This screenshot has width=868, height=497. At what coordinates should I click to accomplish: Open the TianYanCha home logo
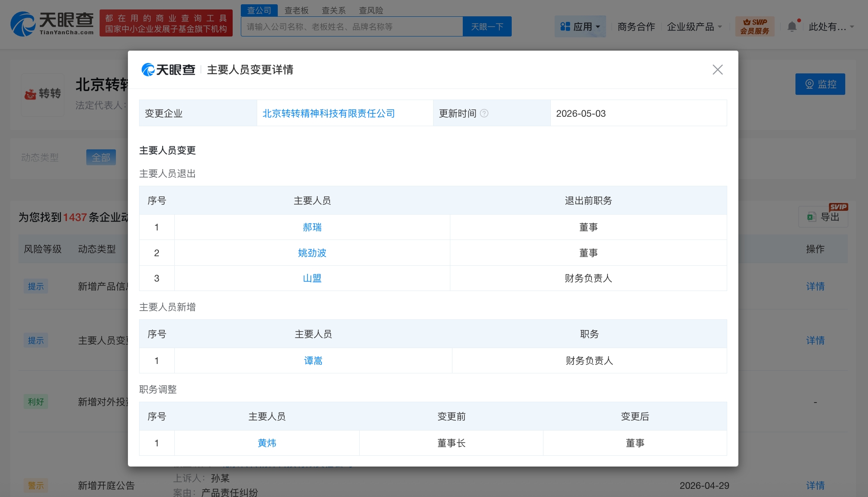[52, 24]
